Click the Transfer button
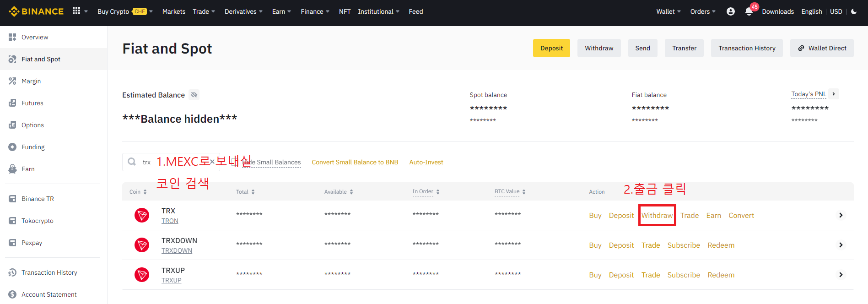Screen dimensions: 868x304 (x=684, y=48)
